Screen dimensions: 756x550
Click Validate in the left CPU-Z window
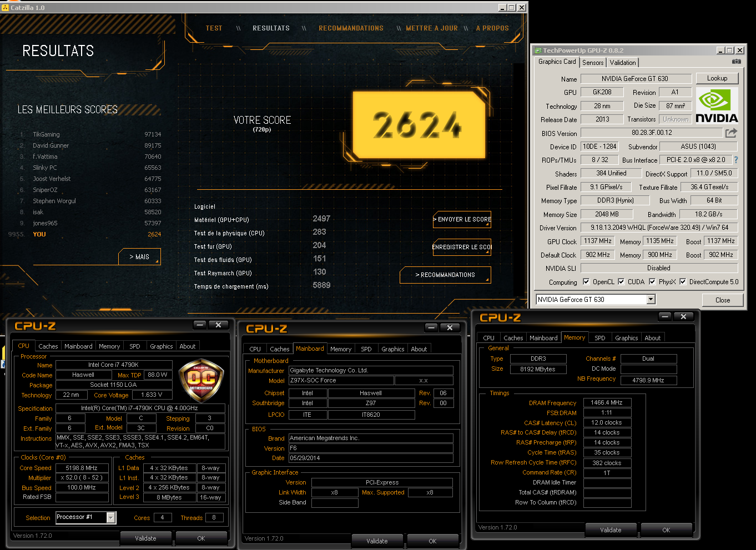pyautogui.click(x=145, y=538)
